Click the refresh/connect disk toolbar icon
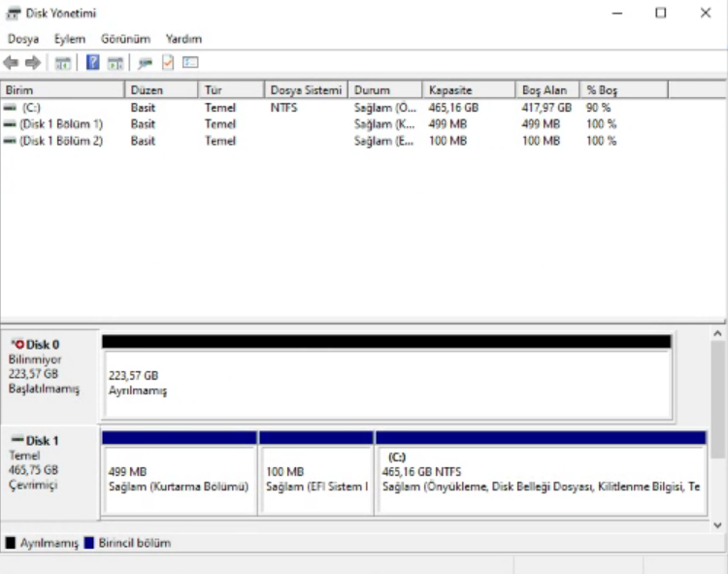 [146, 63]
